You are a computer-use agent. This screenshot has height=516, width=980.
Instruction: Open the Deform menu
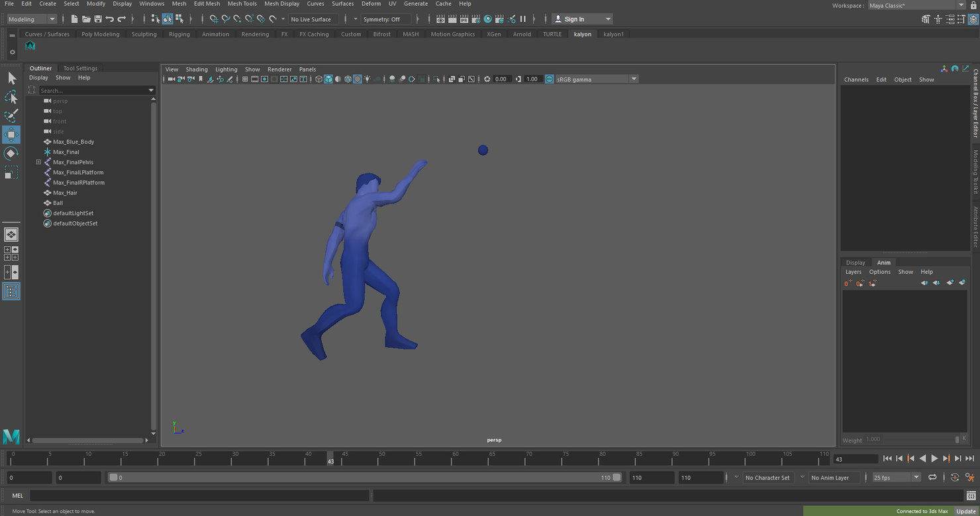[x=371, y=4]
